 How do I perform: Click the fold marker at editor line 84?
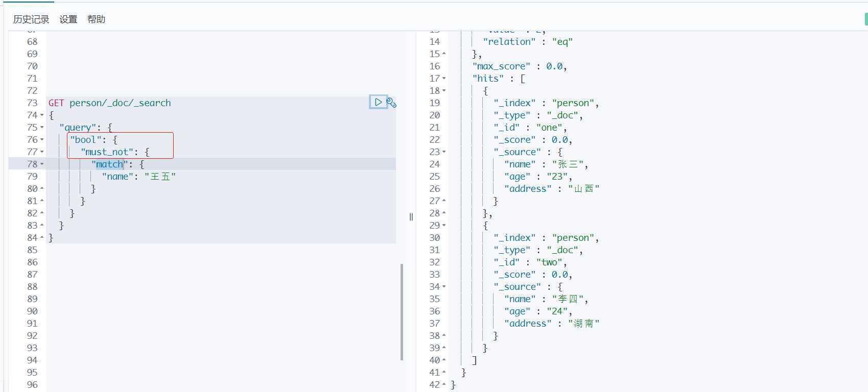point(42,238)
